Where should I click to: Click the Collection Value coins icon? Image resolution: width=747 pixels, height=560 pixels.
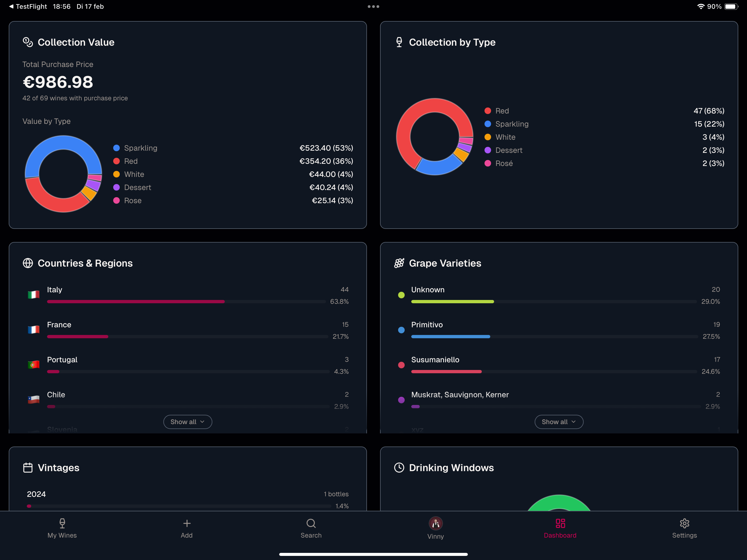tap(28, 42)
